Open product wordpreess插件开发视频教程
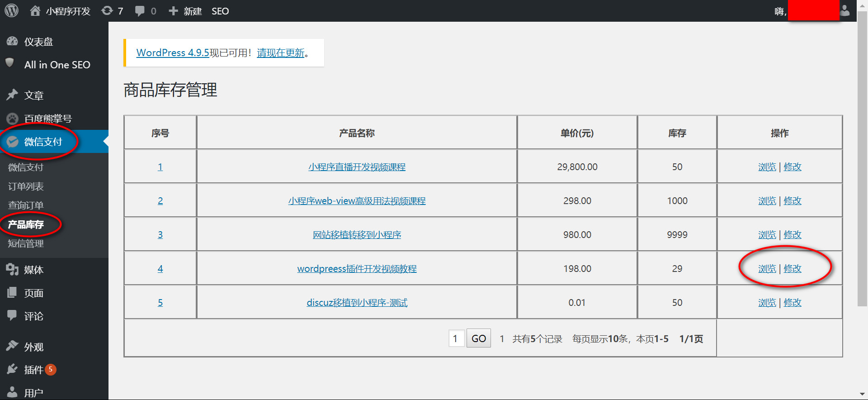The height and width of the screenshot is (400, 868). [x=357, y=269]
